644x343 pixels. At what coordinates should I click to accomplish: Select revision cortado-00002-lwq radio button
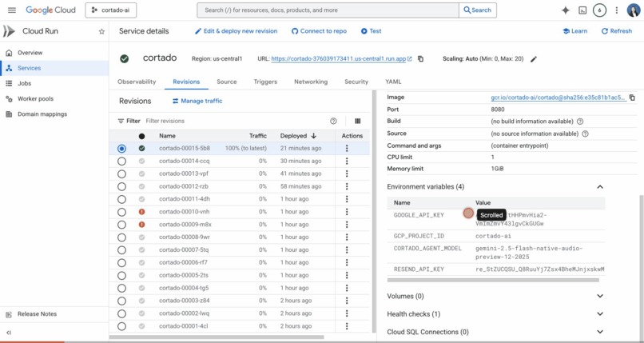(121, 313)
